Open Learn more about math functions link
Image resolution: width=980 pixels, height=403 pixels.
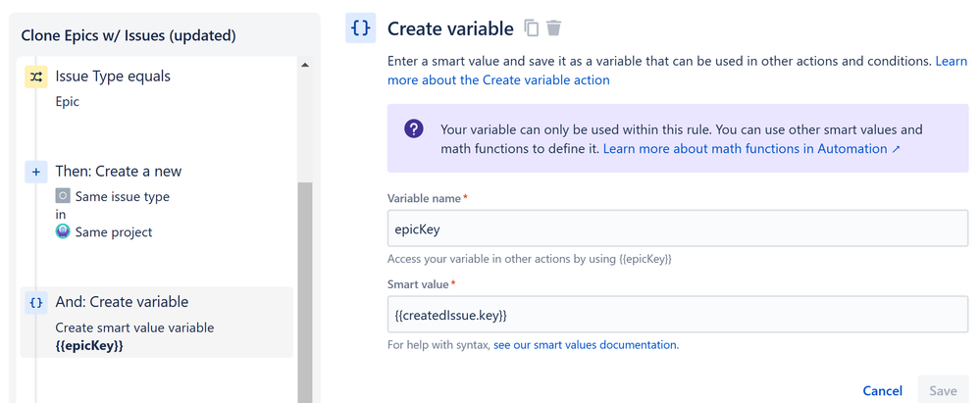pyautogui.click(x=751, y=149)
